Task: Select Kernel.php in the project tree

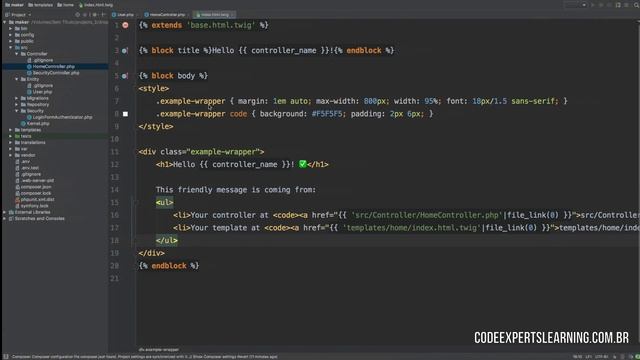Action: (x=36, y=123)
